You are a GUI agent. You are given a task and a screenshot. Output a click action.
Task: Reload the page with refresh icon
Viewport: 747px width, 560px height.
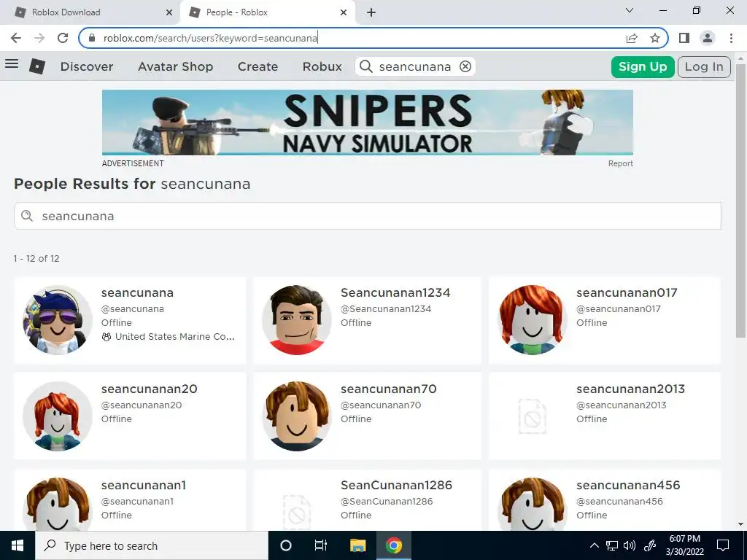click(x=63, y=38)
